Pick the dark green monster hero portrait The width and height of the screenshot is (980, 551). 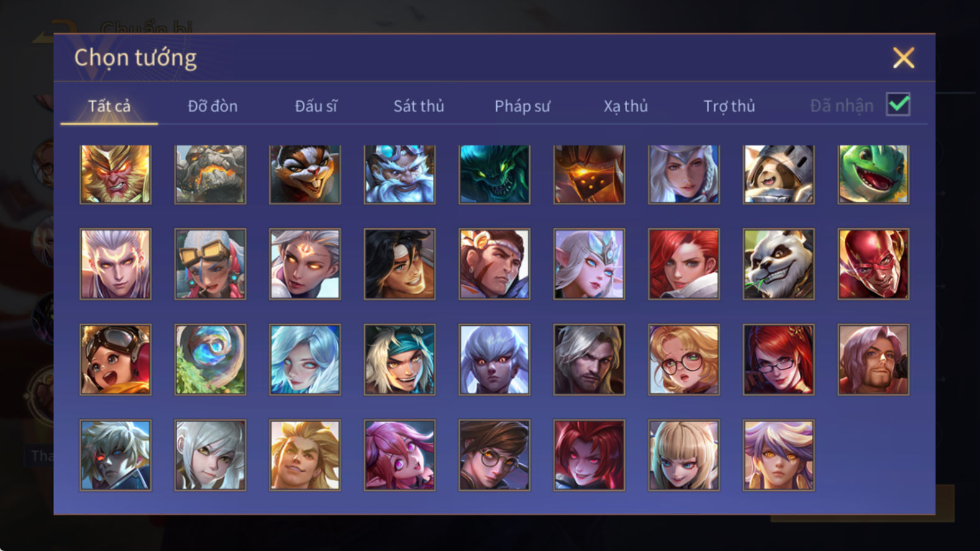coord(494,174)
